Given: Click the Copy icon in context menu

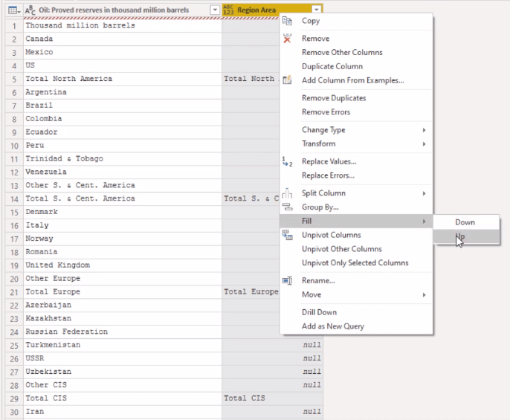Looking at the screenshot, I should [287, 21].
